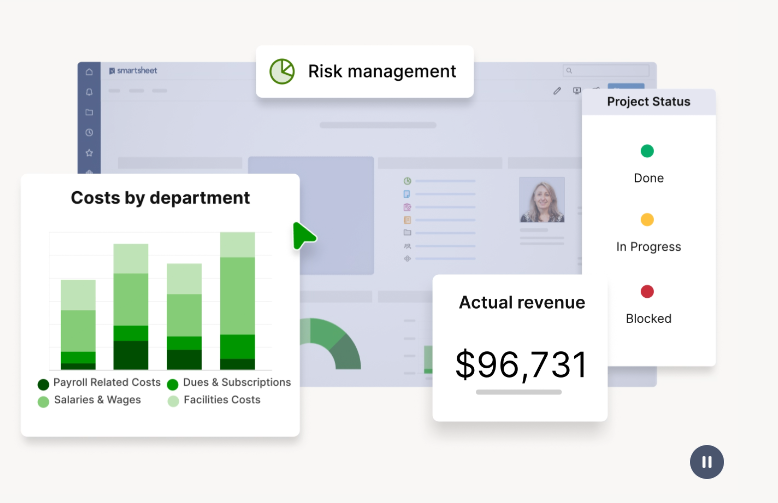
Task: Open the Recents clock icon in the sidebar
Action: pyautogui.click(x=89, y=132)
